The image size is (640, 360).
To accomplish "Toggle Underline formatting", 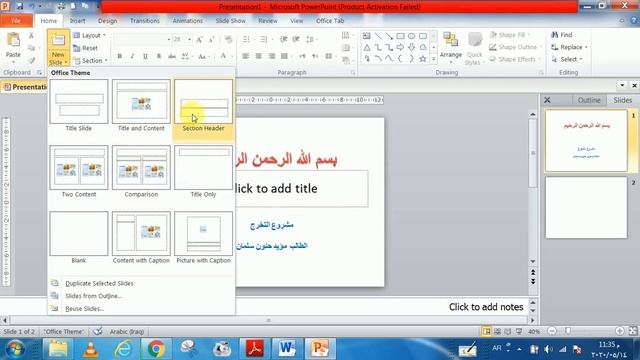I will point(145,56).
